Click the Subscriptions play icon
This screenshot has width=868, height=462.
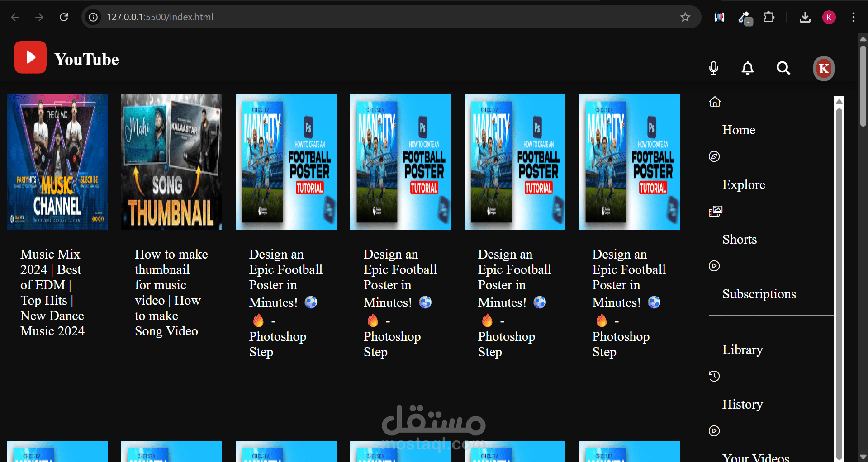[x=714, y=266]
